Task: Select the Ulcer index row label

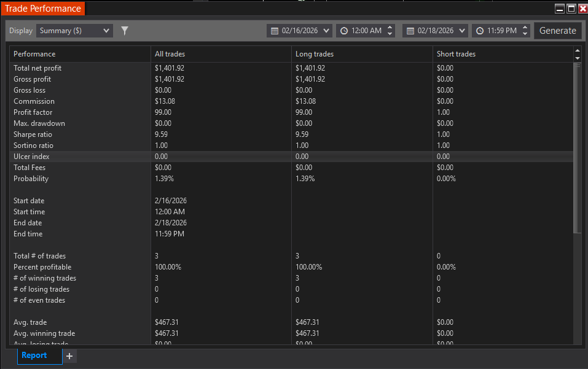Action: 31,157
